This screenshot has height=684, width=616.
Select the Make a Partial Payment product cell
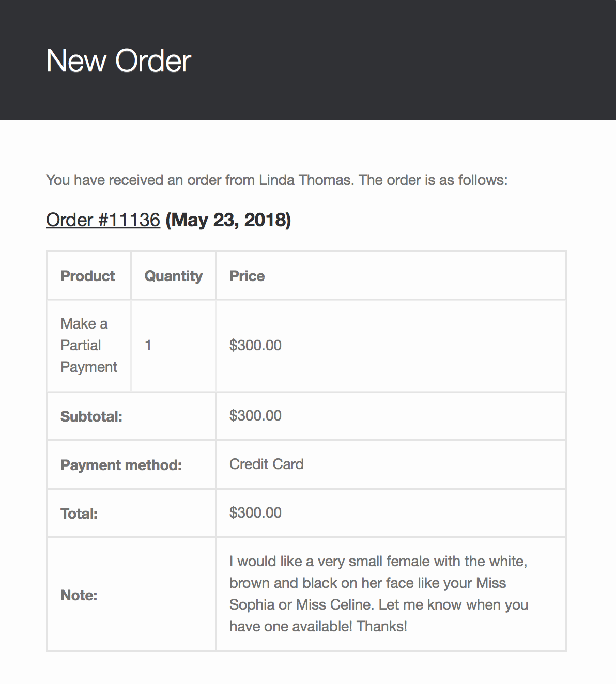click(x=89, y=345)
